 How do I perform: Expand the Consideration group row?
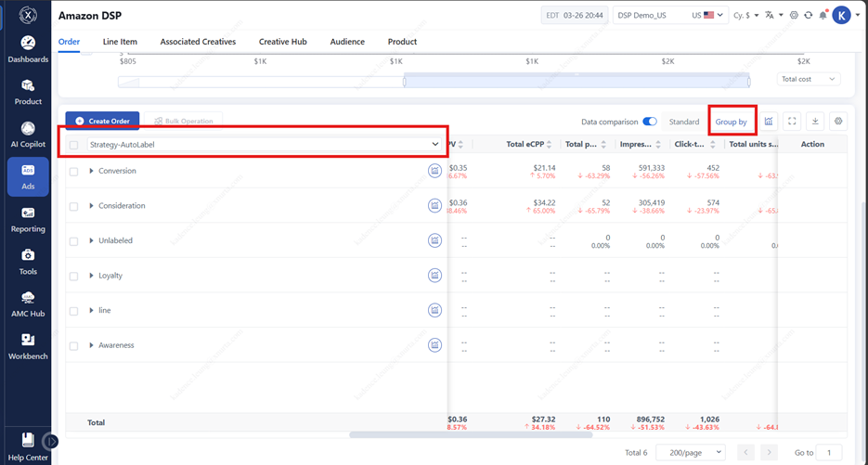click(x=92, y=206)
